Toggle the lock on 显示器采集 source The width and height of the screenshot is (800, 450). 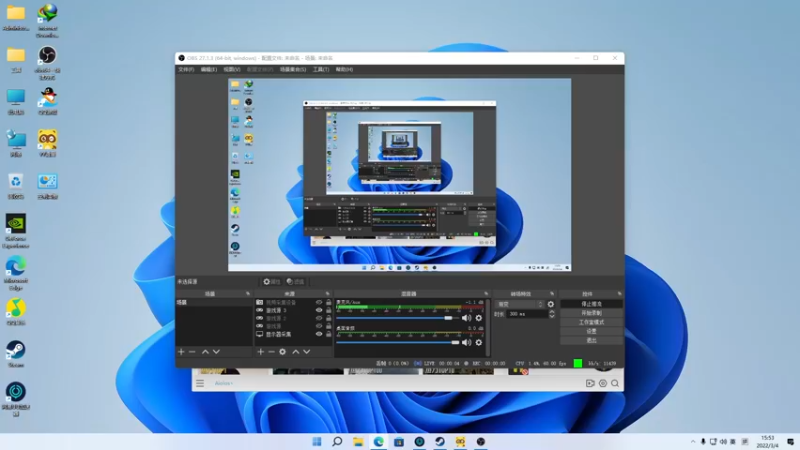[329, 334]
